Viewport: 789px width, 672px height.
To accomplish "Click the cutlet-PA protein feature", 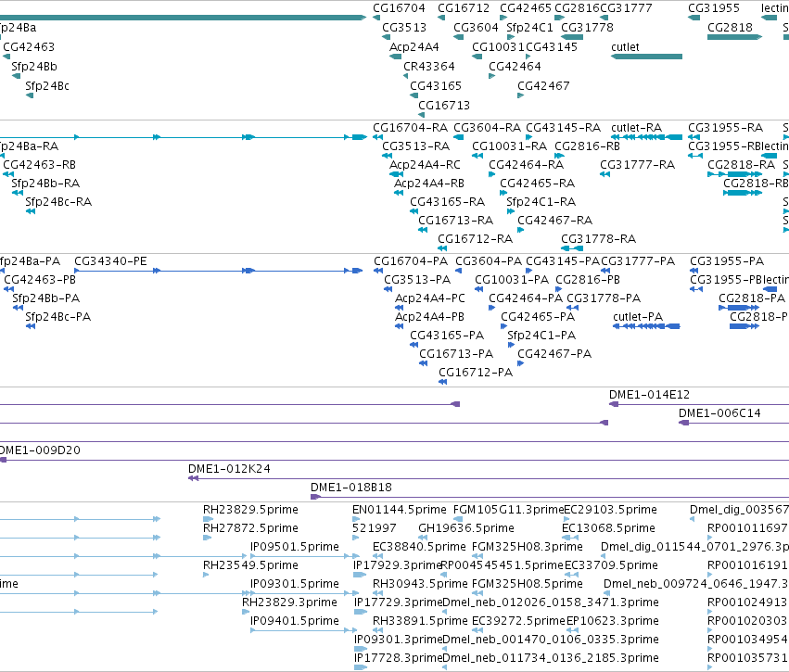I will click(x=646, y=326).
